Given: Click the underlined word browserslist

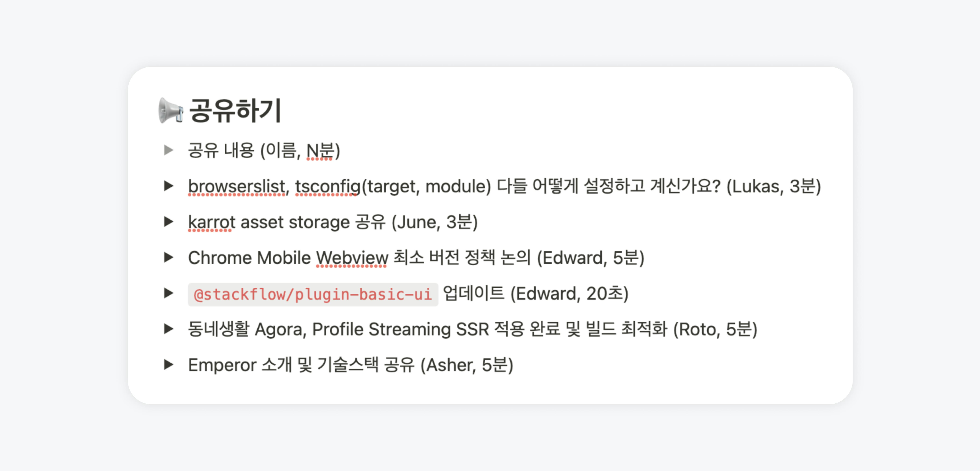Looking at the screenshot, I should [x=236, y=187].
